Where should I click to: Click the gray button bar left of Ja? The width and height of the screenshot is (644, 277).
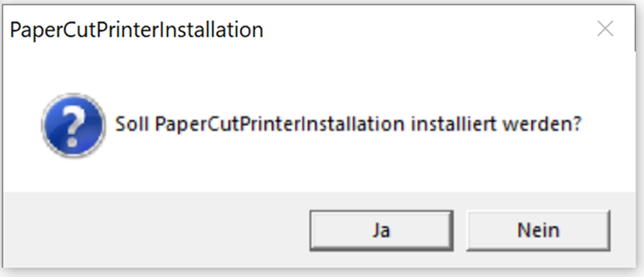pos(157,230)
